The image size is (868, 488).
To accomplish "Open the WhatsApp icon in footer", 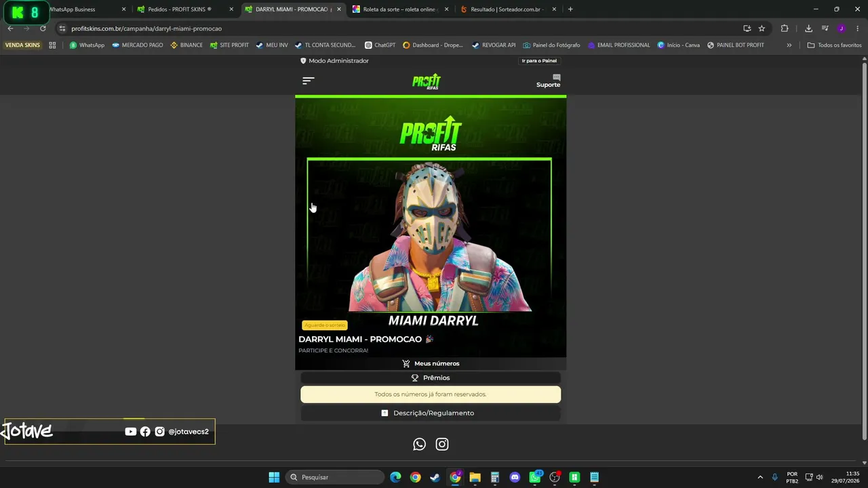I will (419, 444).
